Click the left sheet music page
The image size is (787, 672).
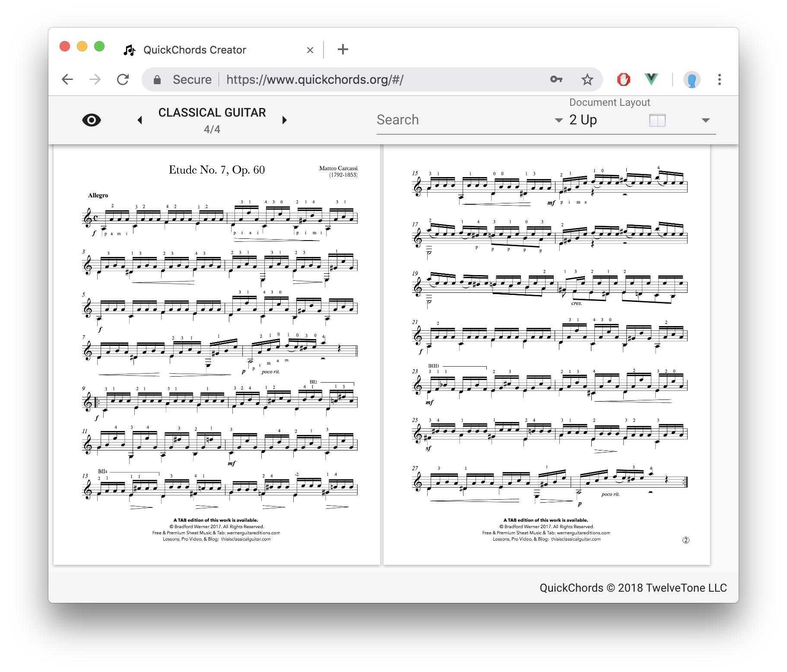(x=217, y=354)
